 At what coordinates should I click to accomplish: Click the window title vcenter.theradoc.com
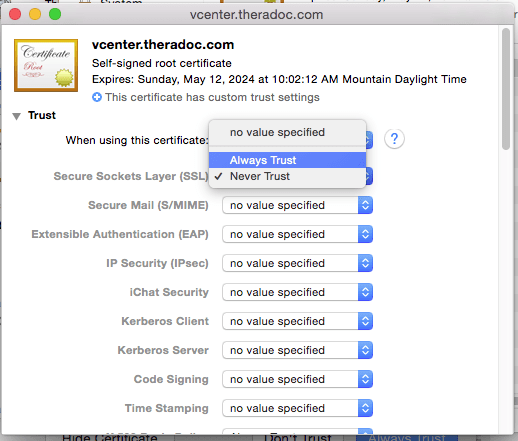[256, 15]
